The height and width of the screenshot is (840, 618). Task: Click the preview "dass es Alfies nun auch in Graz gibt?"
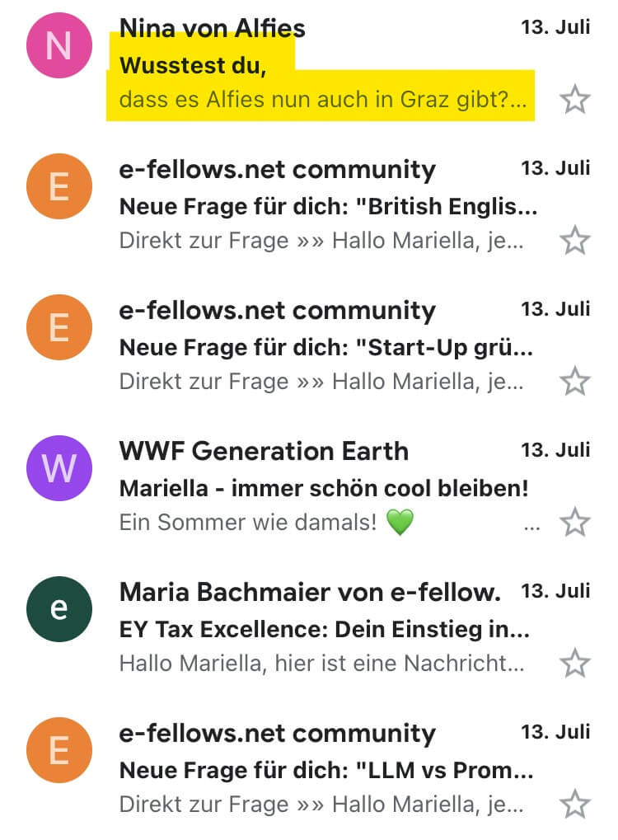[x=322, y=101]
